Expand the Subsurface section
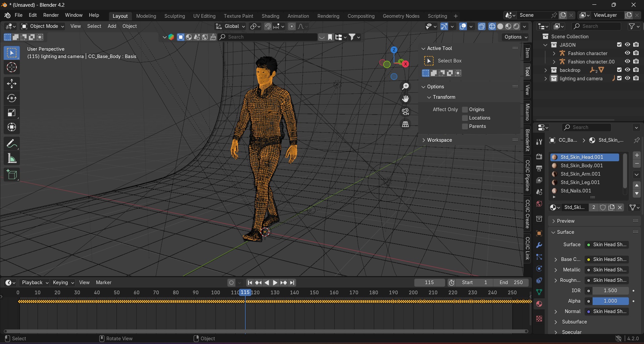The height and width of the screenshot is (344, 644). tap(574, 322)
